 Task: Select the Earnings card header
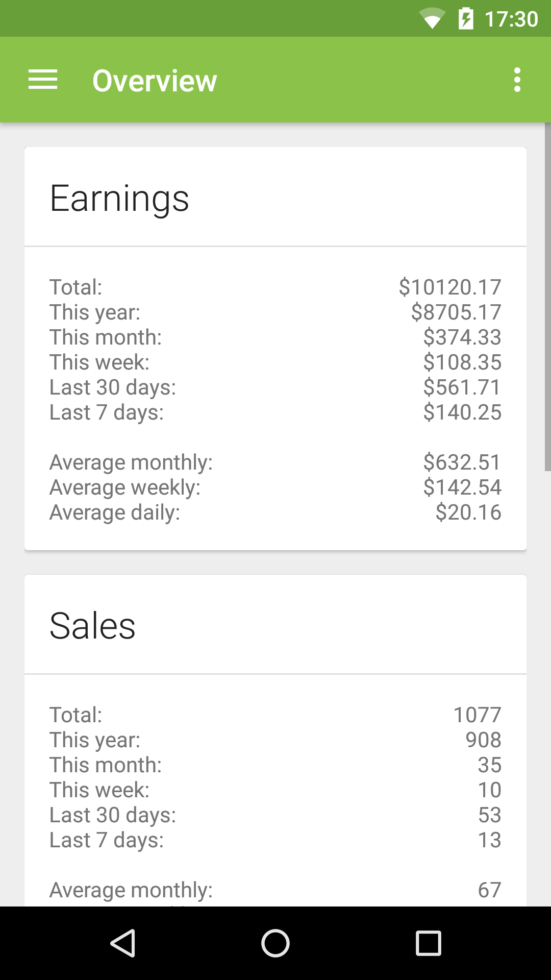click(119, 198)
